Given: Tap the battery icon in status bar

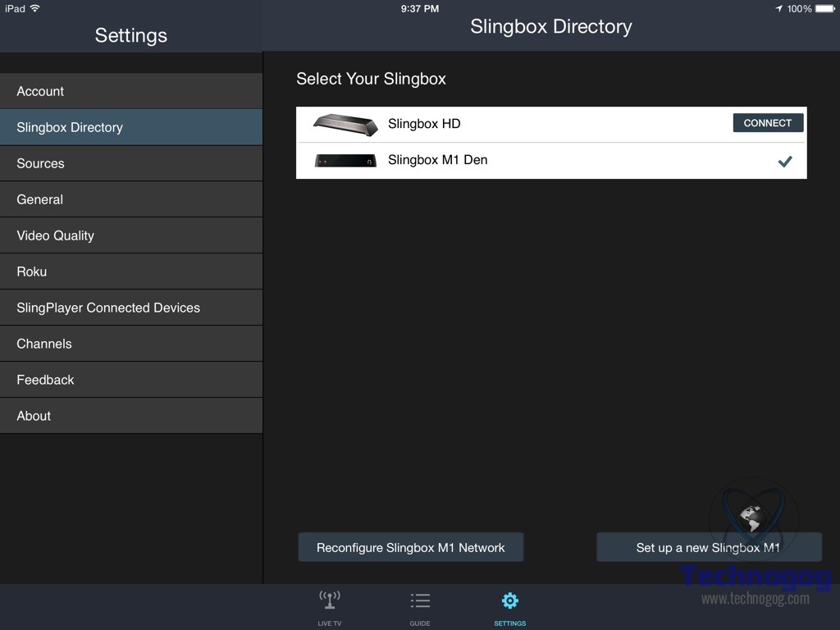Looking at the screenshot, I should click(x=824, y=9).
